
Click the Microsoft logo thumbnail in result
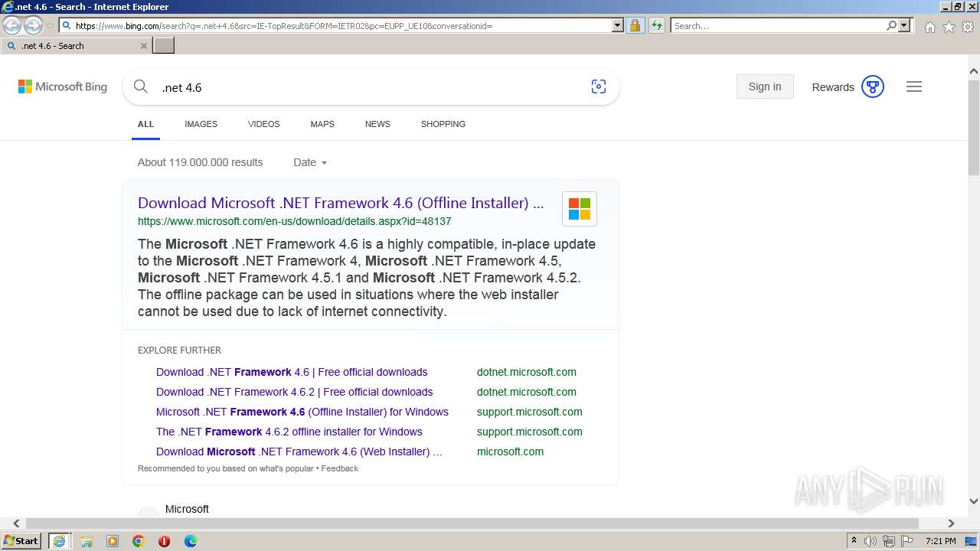[580, 209]
